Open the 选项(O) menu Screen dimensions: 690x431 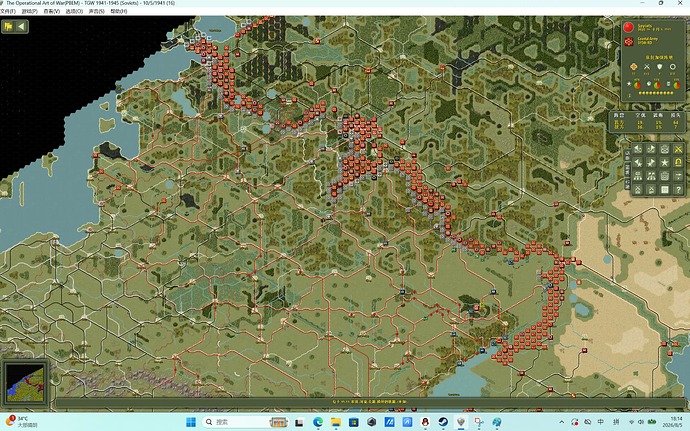click(74, 11)
